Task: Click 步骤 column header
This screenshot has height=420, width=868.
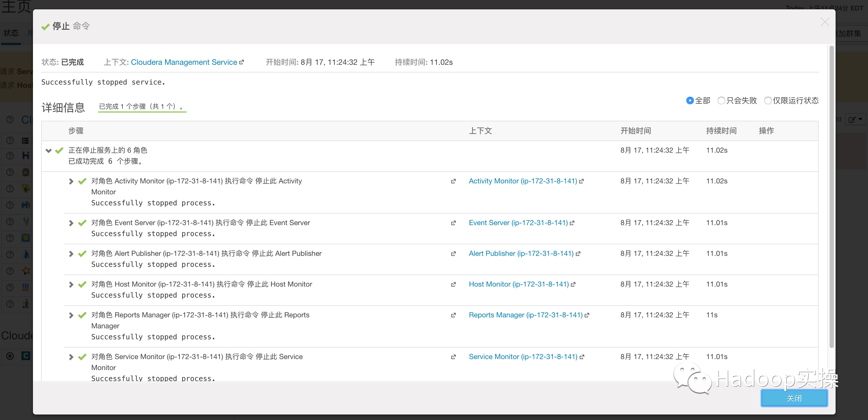Action: coord(76,131)
